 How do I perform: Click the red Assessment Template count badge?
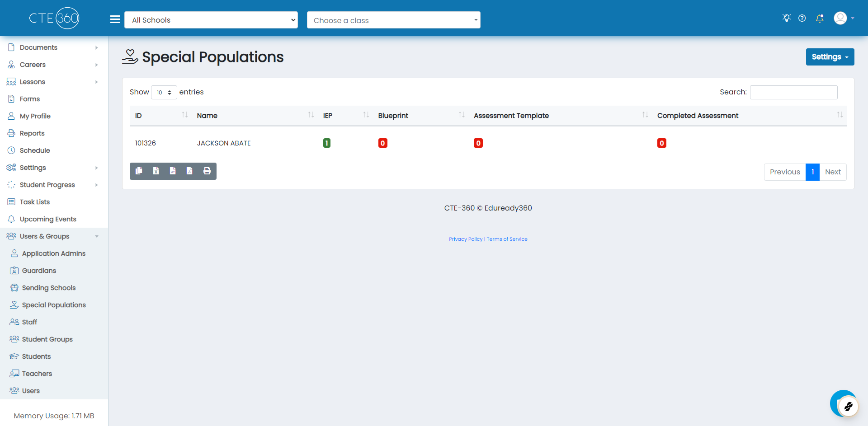click(x=478, y=143)
